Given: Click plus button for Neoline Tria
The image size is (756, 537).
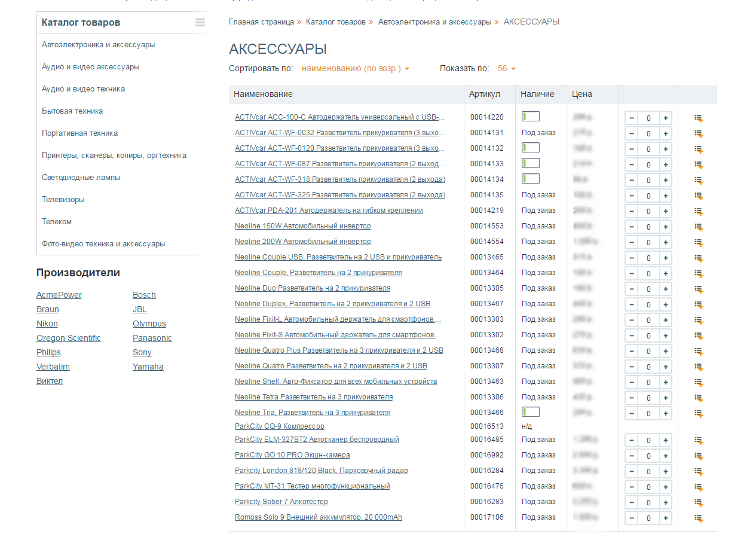Looking at the screenshot, I should click(x=665, y=413).
